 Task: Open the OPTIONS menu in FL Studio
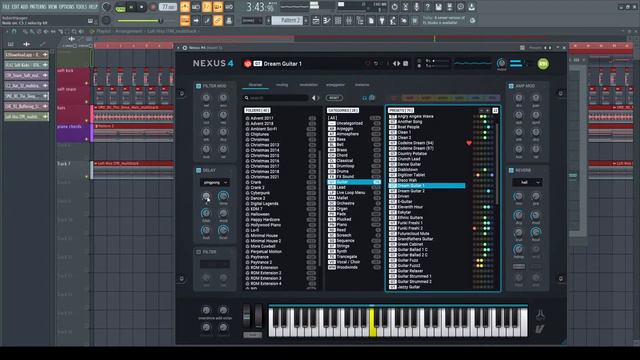[x=67, y=7]
